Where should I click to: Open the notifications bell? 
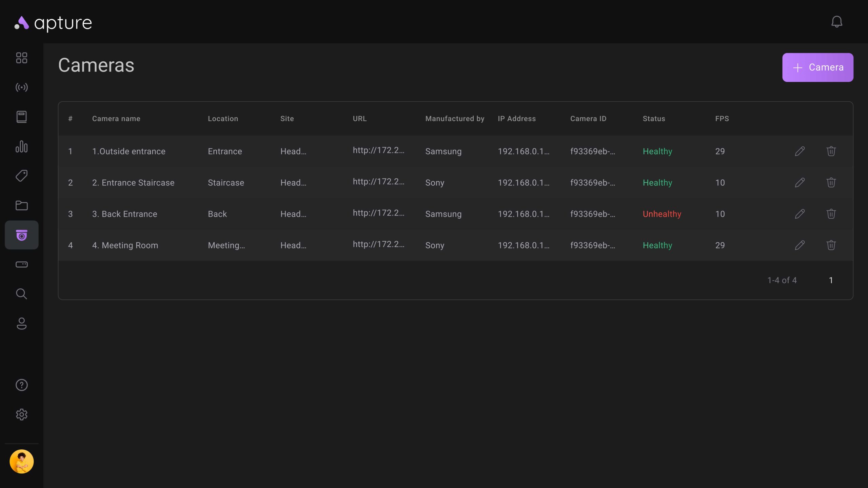[836, 22]
